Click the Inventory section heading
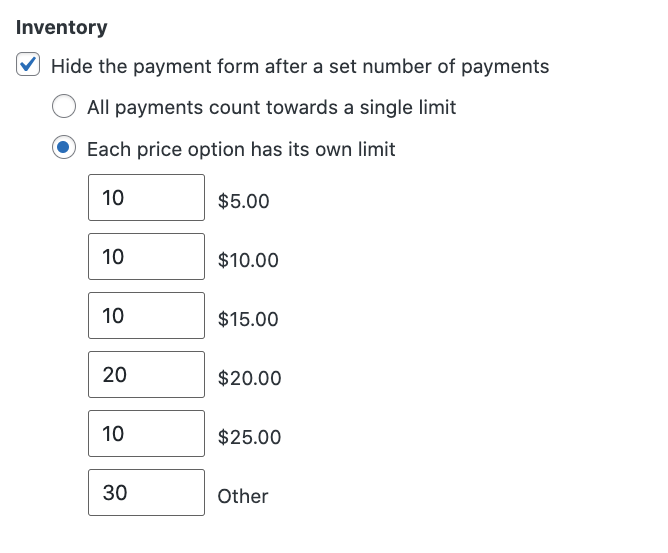Image resolution: width=668 pixels, height=553 pixels. pyautogui.click(x=62, y=28)
